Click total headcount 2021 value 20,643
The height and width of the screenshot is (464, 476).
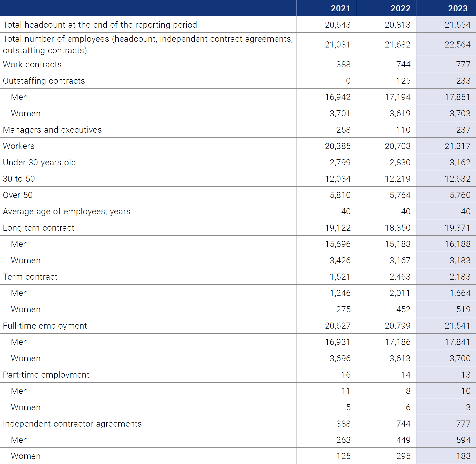coord(338,25)
